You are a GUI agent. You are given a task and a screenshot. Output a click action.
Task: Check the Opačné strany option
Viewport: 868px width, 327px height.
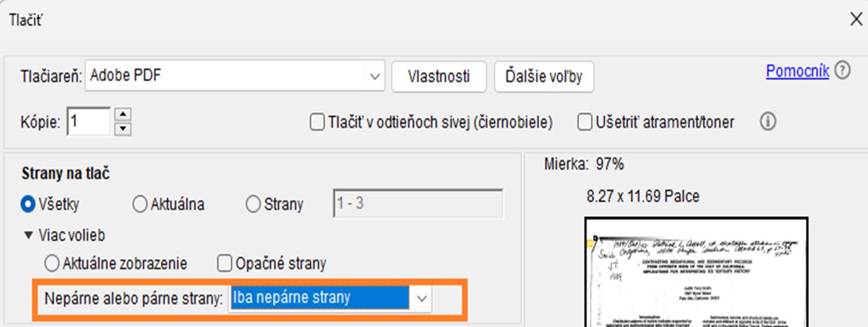[225, 264]
